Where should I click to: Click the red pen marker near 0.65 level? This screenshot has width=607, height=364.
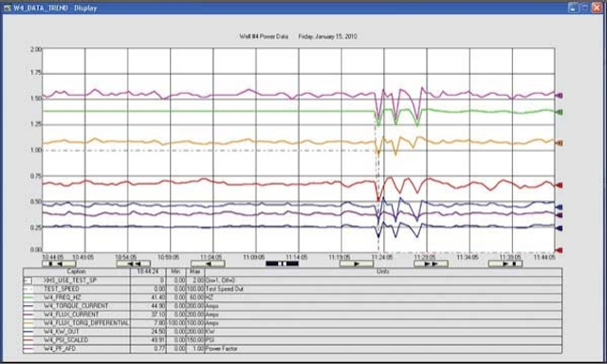click(559, 185)
